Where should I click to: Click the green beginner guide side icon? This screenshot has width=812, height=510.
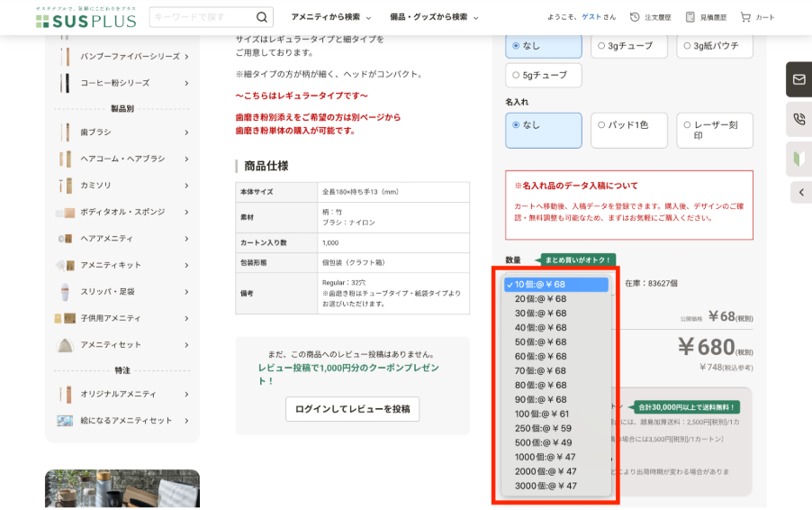[x=799, y=158]
